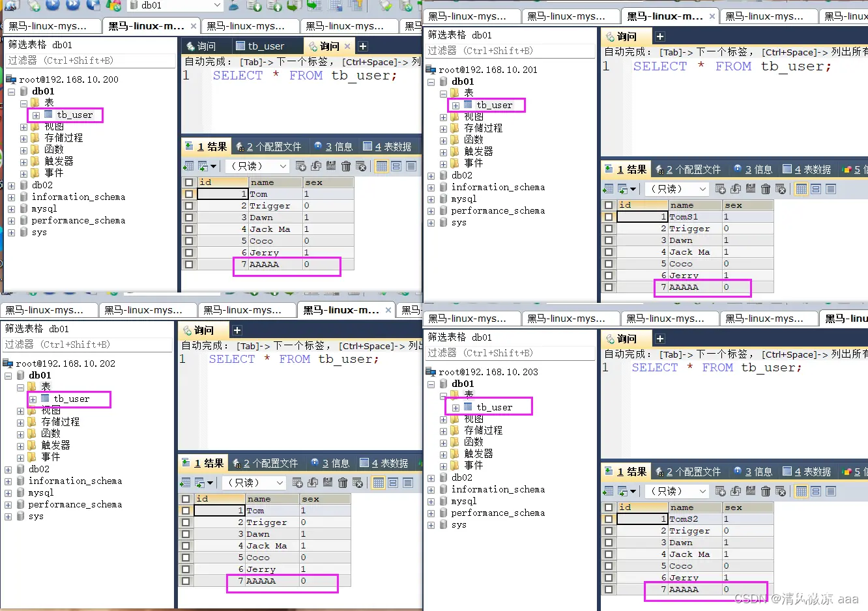
Task: Click the export result icon in the 192.168.10.201 result toolbar
Action: coord(608,189)
